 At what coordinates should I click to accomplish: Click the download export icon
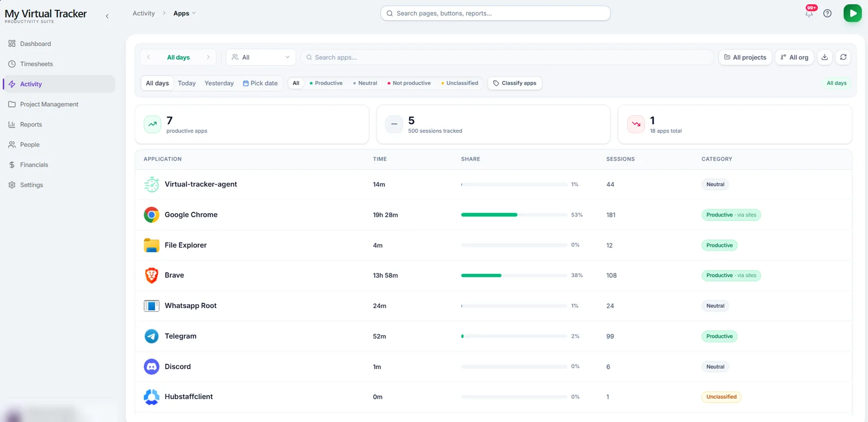pos(825,57)
